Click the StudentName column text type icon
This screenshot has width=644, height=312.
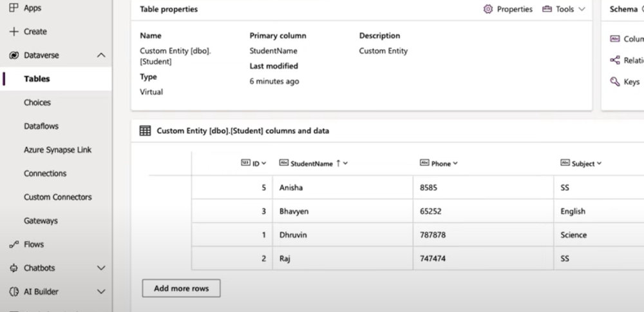[283, 163]
